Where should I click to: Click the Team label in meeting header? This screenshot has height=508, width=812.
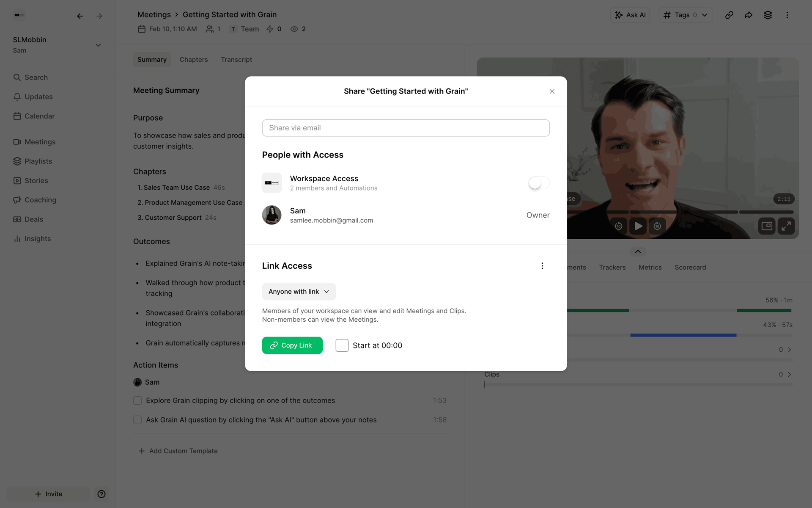[x=250, y=29]
